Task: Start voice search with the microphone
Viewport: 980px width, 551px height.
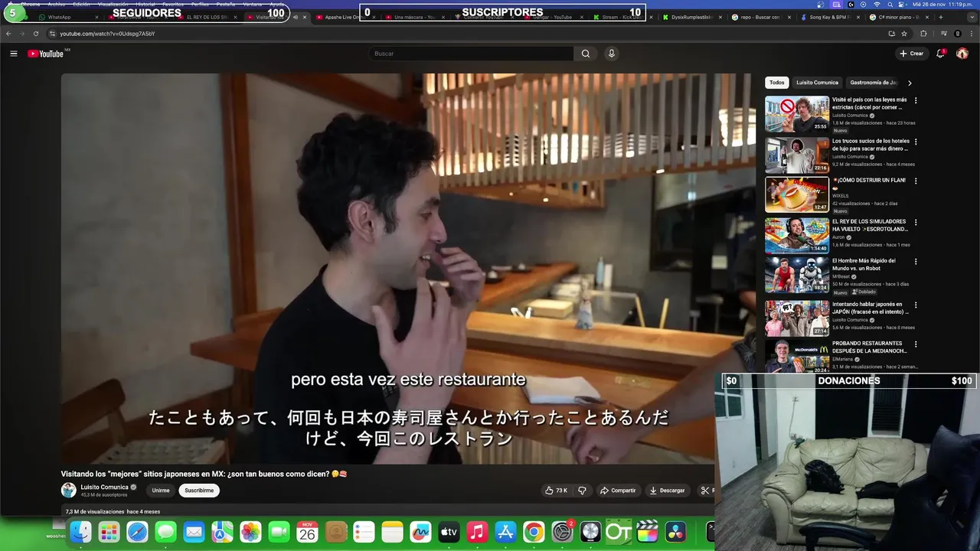Action: coord(611,54)
